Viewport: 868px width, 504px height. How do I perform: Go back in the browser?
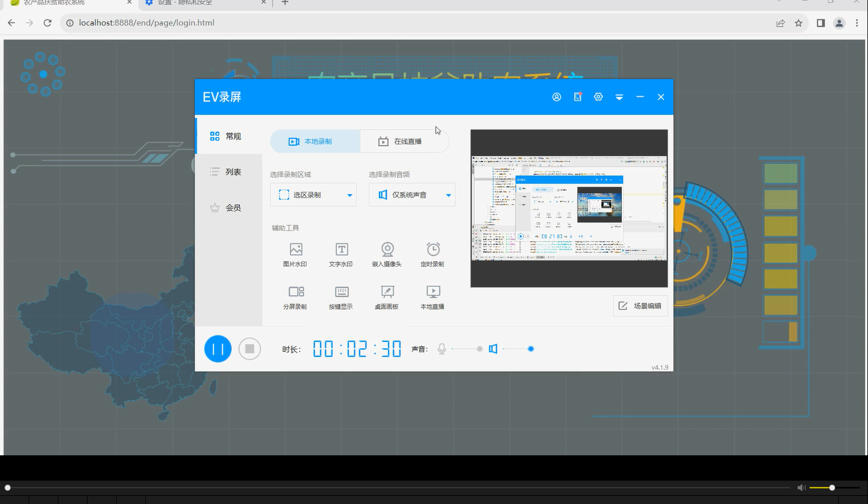point(11,23)
